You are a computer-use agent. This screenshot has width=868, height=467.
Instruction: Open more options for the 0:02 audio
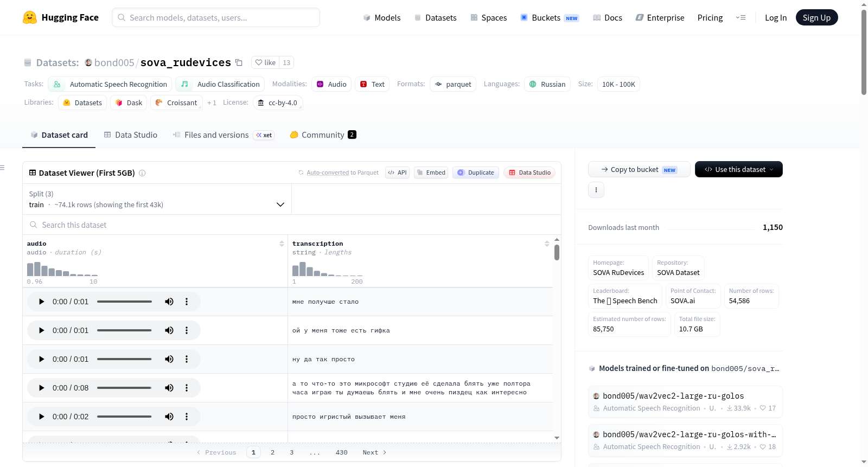[x=187, y=417]
